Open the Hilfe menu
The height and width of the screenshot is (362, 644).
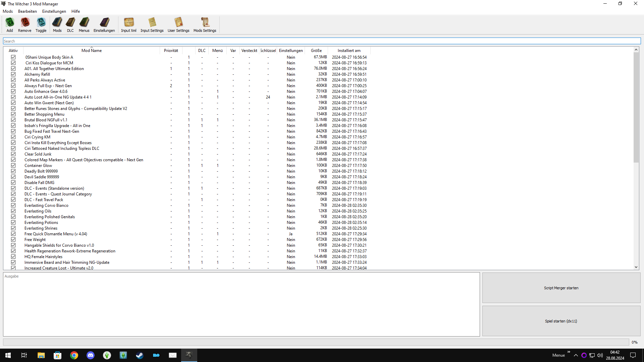coord(75,11)
